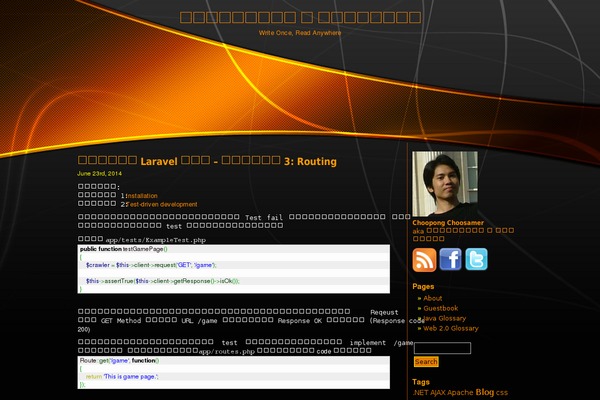Focus the sidebar search text field
The height and width of the screenshot is (400, 600).
pos(442,348)
